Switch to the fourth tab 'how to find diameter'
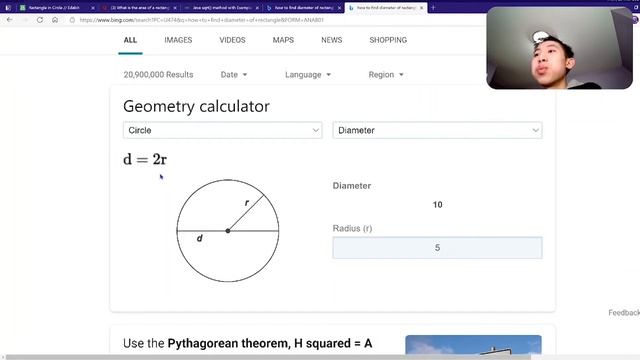The image size is (640, 360). [x=303, y=8]
